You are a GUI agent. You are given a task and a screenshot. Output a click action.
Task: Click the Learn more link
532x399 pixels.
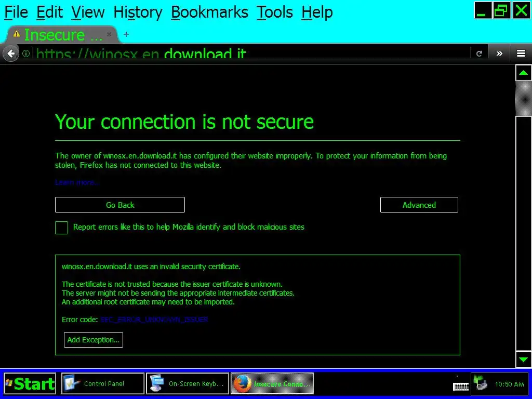pos(76,182)
